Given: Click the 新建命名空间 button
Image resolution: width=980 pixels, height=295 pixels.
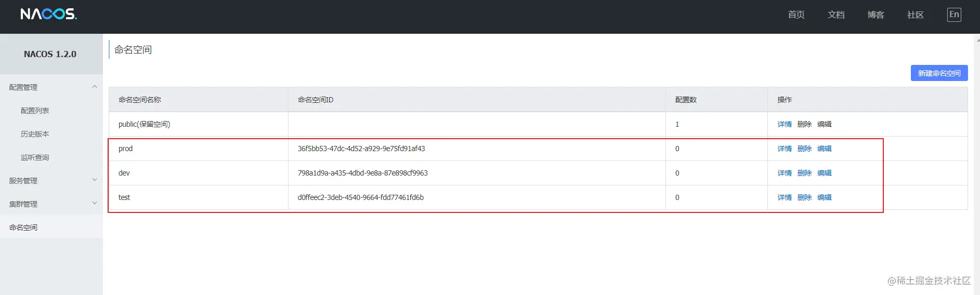Looking at the screenshot, I should pos(939,73).
